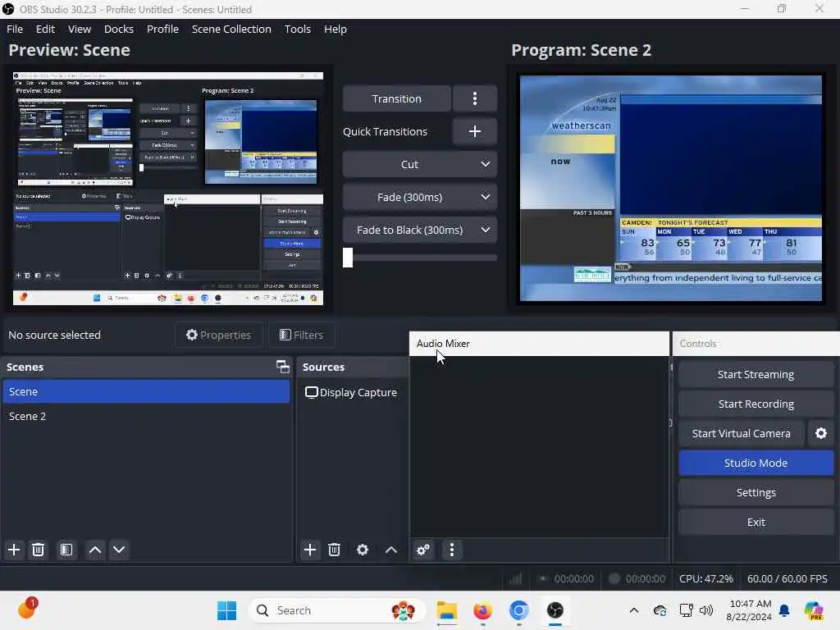The image size is (840, 630).
Task: Click the Transition button
Action: [397, 98]
